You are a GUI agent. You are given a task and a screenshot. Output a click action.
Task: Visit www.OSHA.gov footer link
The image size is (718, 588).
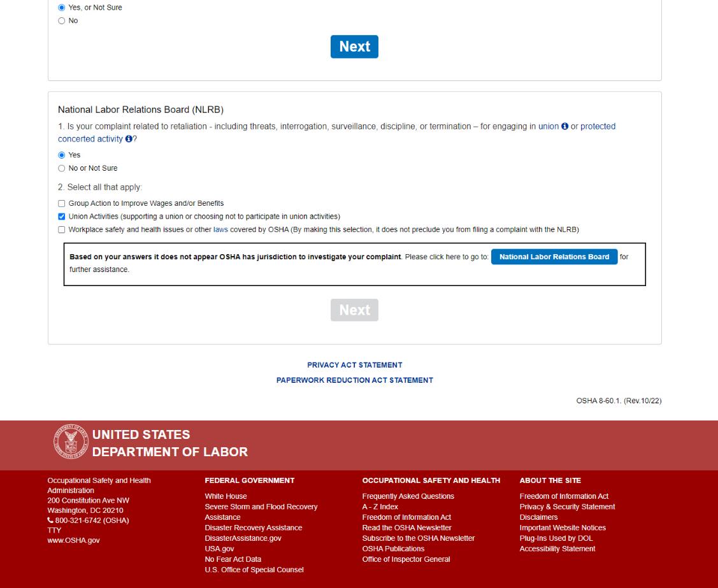tap(73, 540)
